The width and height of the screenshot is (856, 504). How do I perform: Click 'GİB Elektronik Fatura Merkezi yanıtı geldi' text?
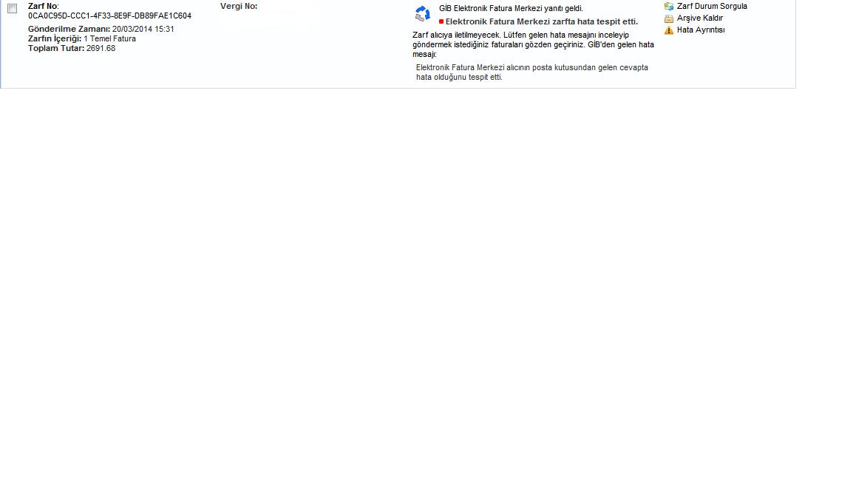point(511,8)
